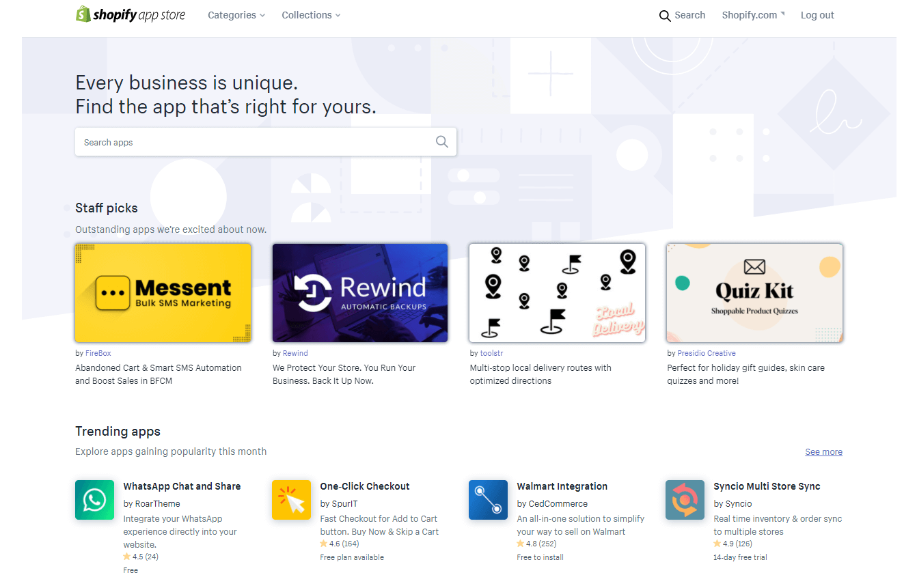Open the WhatsApp Chat and Share title
This screenshot has height=588, width=917.
coord(182,486)
